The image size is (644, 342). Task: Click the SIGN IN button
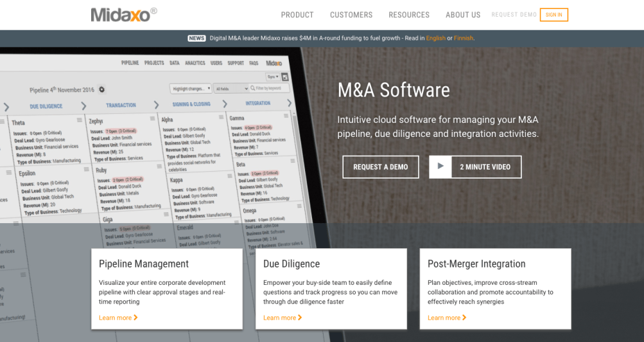coord(553,15)
